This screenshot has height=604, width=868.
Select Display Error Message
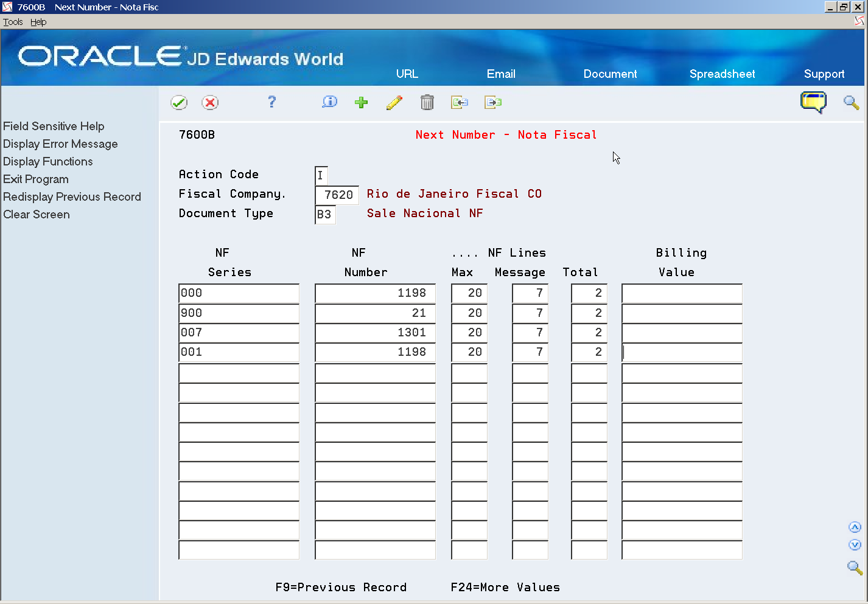(60, 144)
